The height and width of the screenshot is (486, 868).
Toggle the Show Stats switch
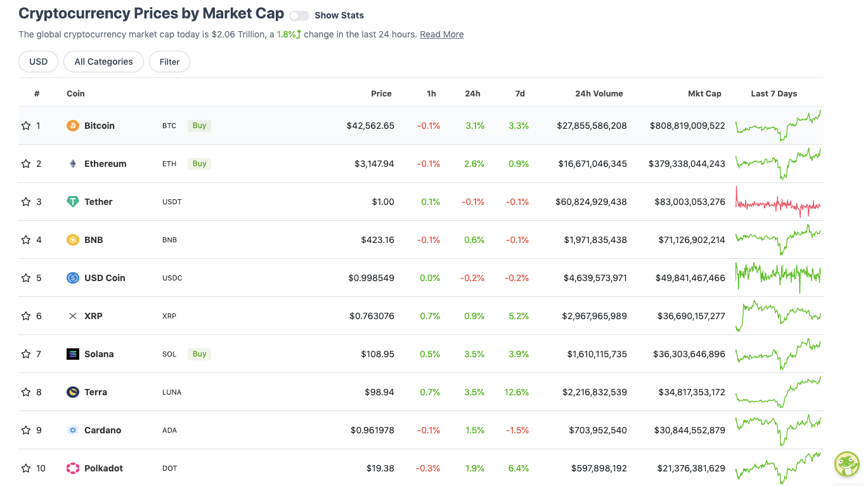(299, 15)
